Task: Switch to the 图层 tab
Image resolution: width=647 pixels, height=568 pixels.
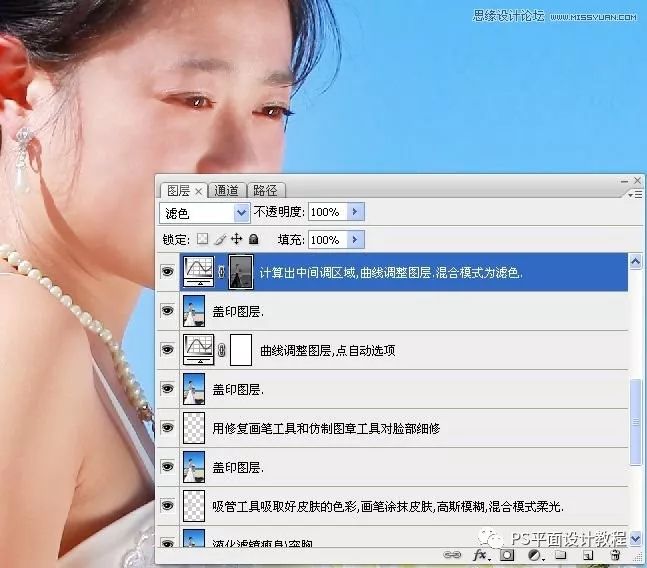Action: pyautogui.click(x=178, y=191)
